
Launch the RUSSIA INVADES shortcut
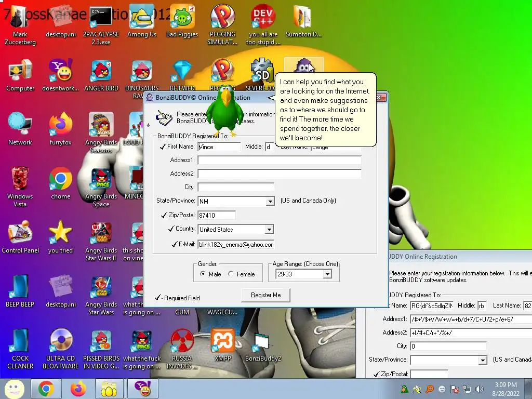tap(182, 349)
